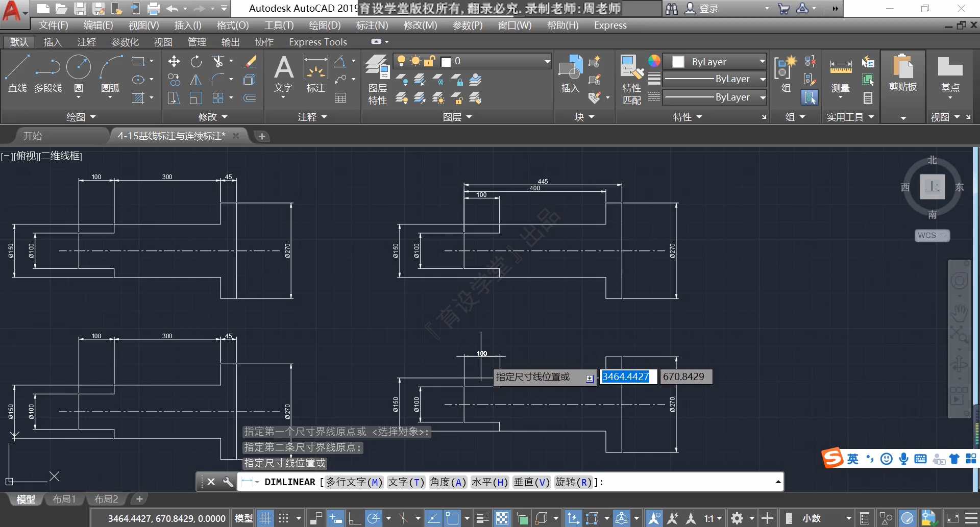The image size is (980, 527).
Task: Click the Plot/Print icon in quick access toolbar
Action: click(x=153, y=8)
